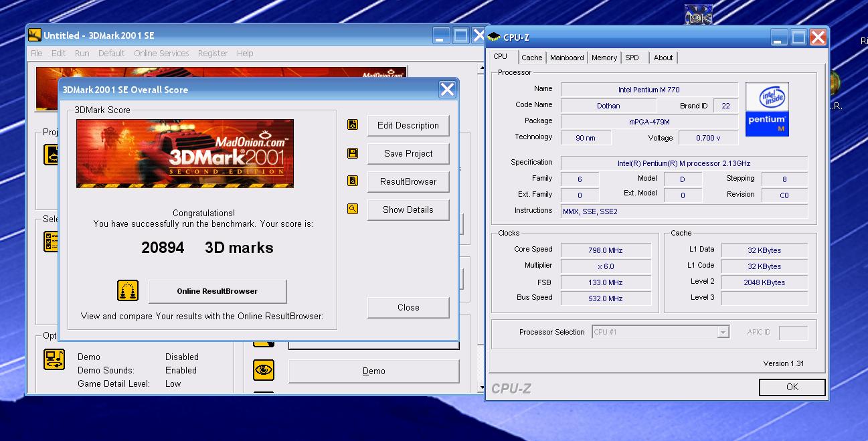Switch to the Mainboard tab in CPU-Z

(567, 58)
